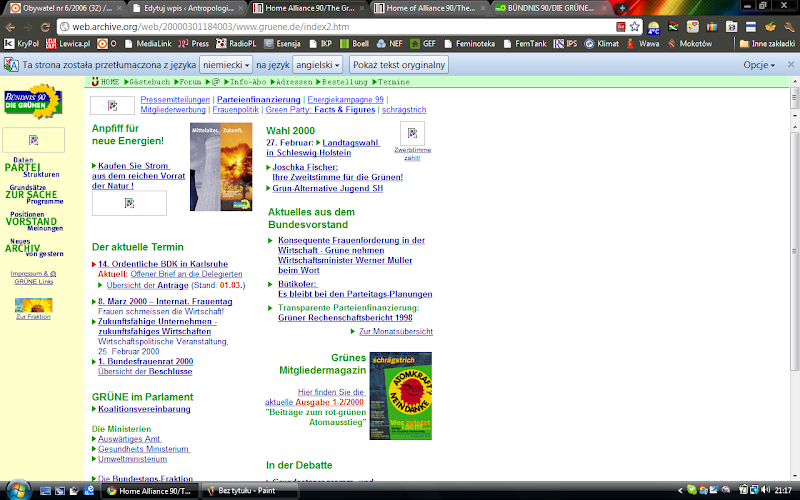Click the browser back arrow

click(x=10, y=27)
